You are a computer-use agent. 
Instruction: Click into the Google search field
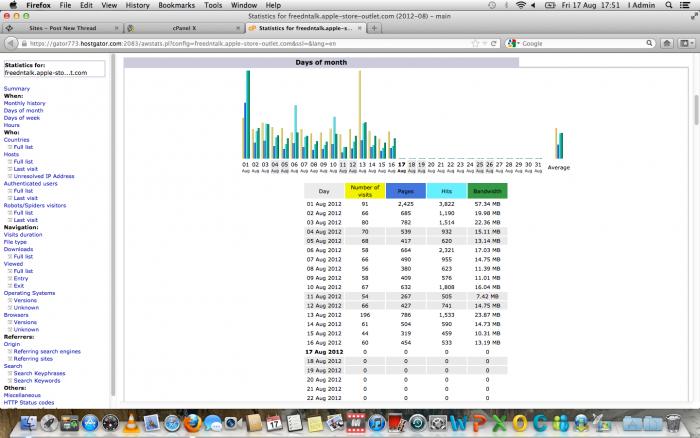click(x=582, y=43)
